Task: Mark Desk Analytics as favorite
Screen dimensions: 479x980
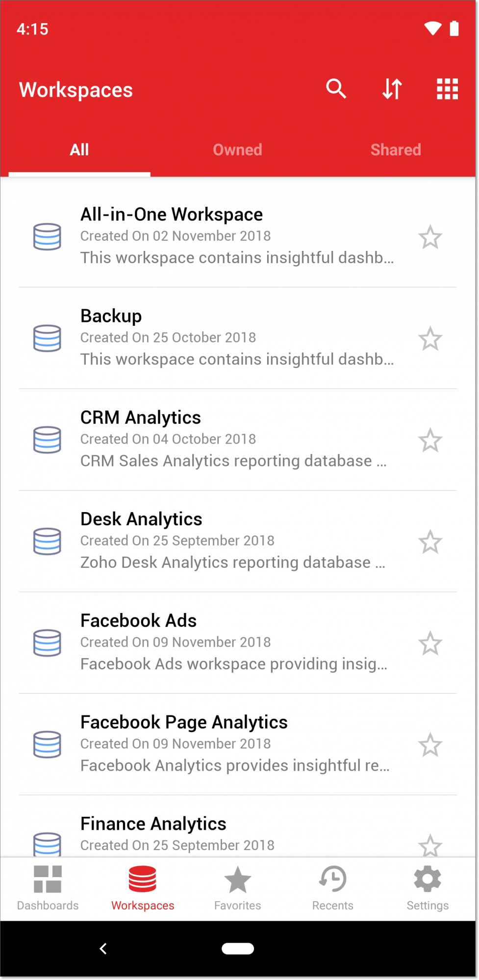Action: (x=430, y=541)
